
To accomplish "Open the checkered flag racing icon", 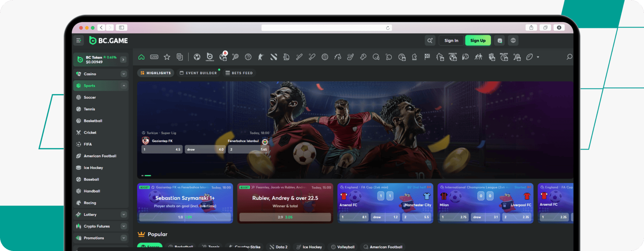I will pos(427,57).
